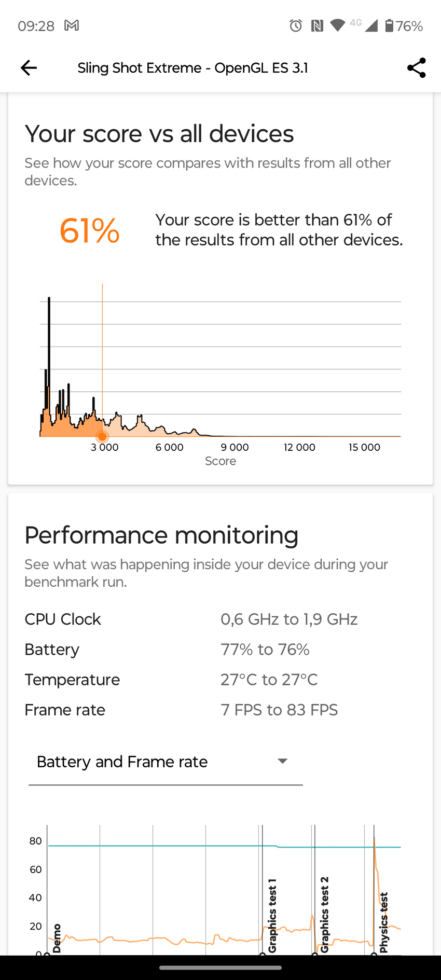Tap the Graphics test 1 chart marker

click(272, 916)
